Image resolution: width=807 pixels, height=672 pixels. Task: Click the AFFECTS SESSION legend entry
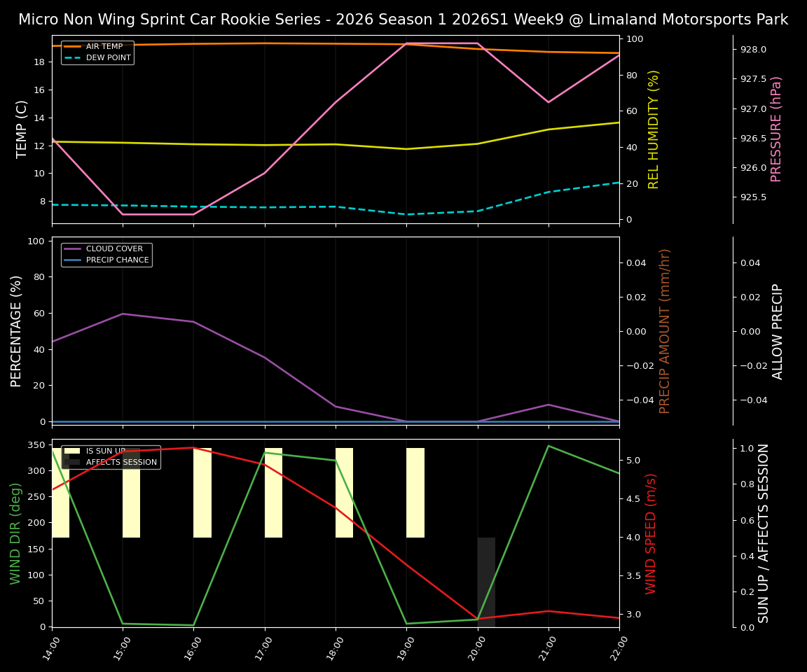[121, 462]
